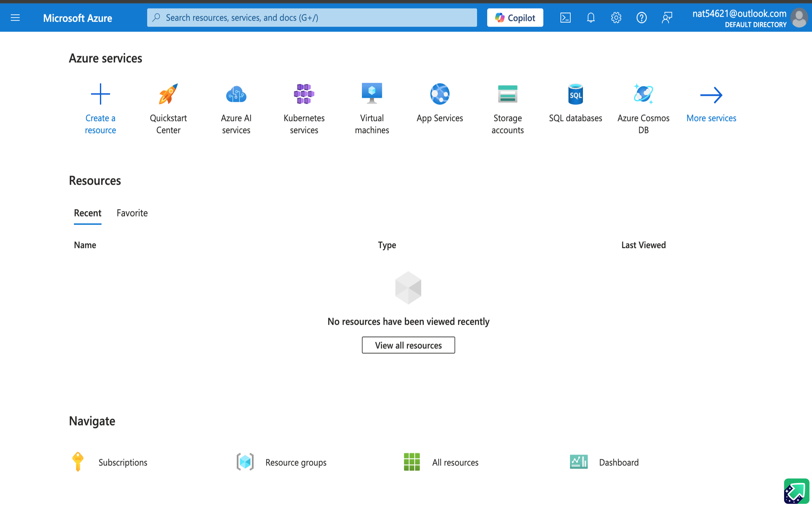Open SQL databases icon
Image resolution: width=812 pixels, height=507 pixels.
tap(575, 94)
